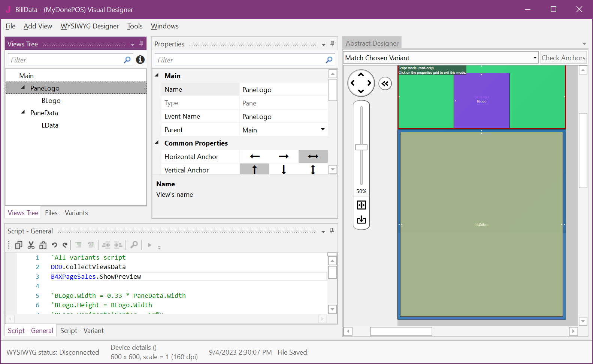Click the script search magnifier icon
The image size is (593, 364).
tap(134, 245)
